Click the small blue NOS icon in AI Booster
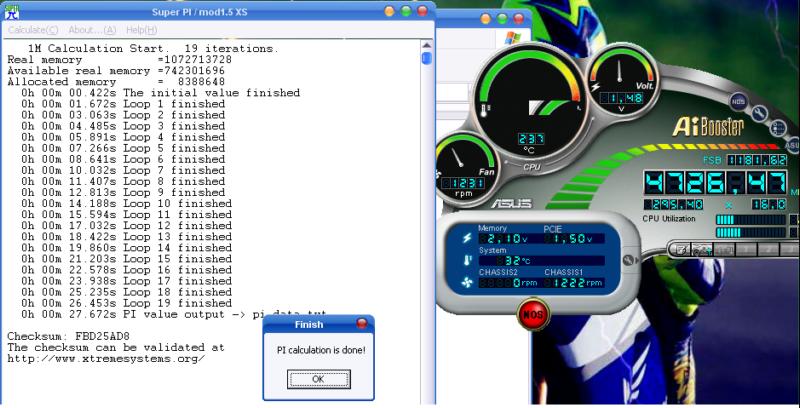This screenshot has height=408, width=800. 738,101
